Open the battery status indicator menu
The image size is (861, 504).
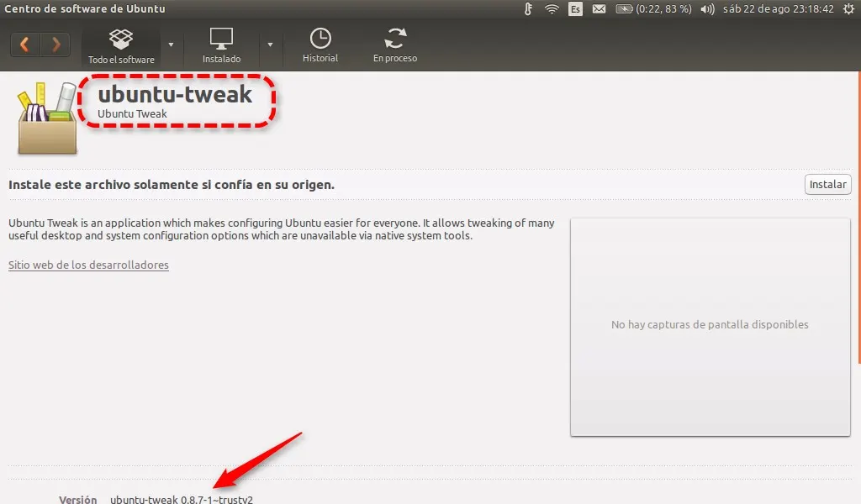(653, 9)
